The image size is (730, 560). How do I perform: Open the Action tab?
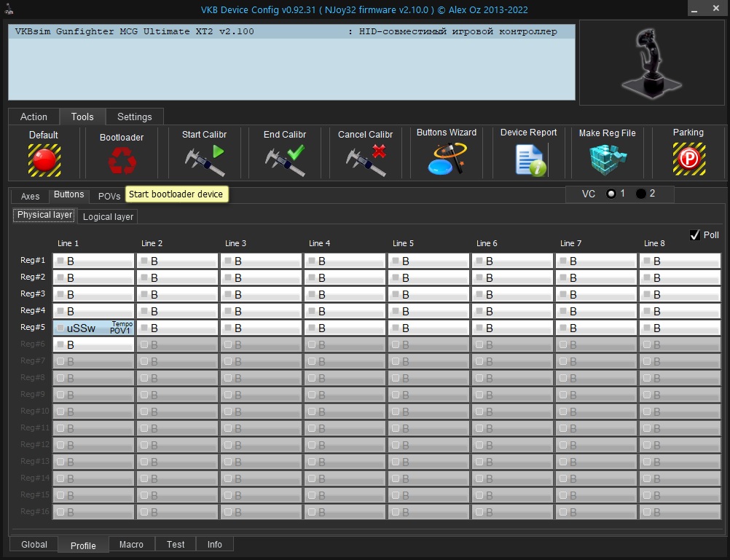click(34, 117)
